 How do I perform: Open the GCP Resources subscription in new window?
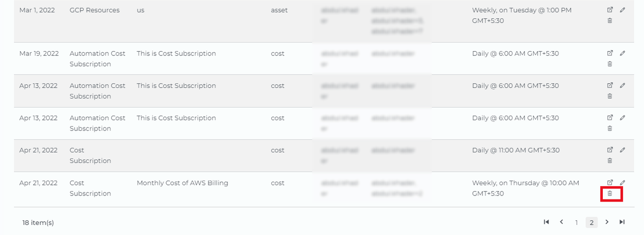[610, 10]
